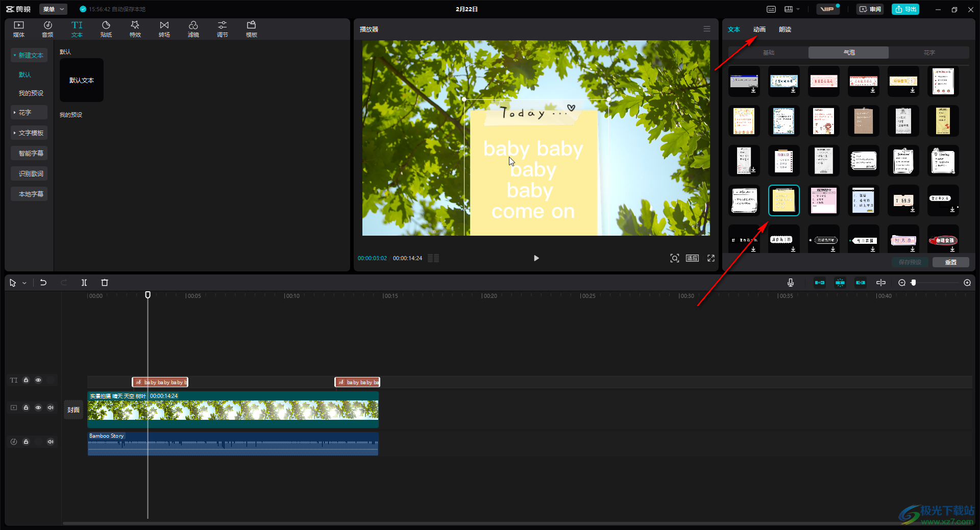Click the layout switch icon in title bar
980x530 pixels.
point(789,9)
